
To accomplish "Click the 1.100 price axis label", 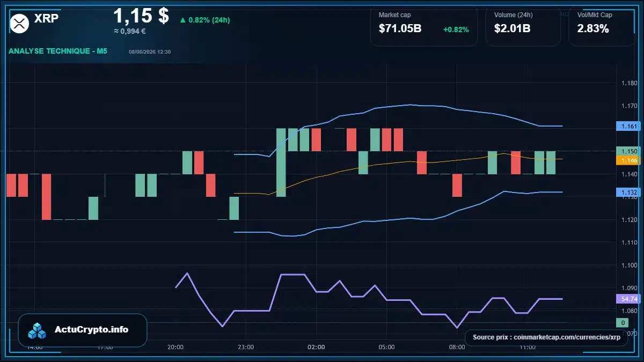I will click(x=628, y=265).
